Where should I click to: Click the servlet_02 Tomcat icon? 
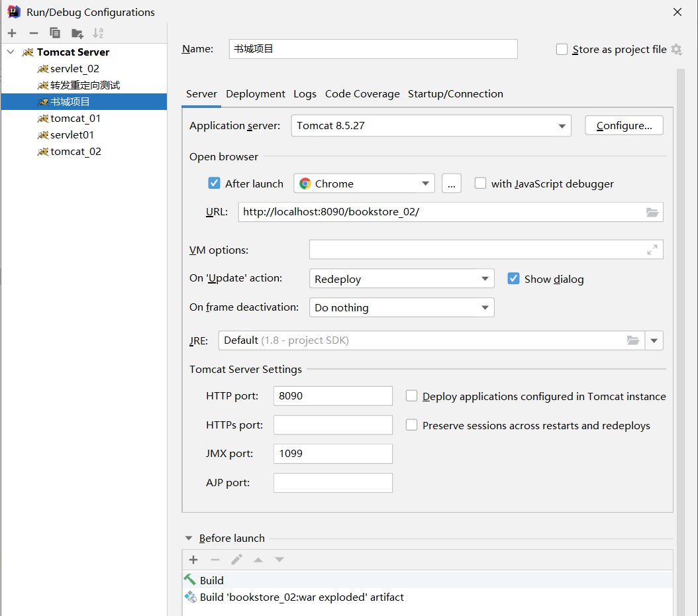tap(43, 69)
